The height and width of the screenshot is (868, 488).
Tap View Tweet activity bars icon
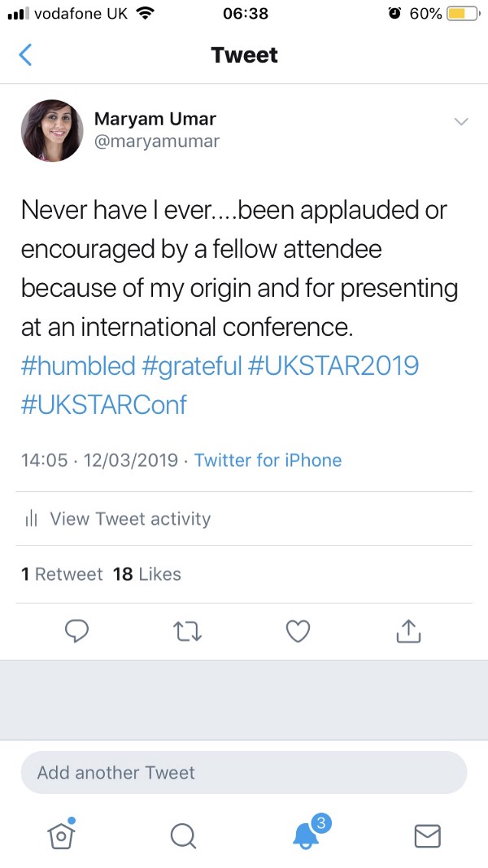33,519
